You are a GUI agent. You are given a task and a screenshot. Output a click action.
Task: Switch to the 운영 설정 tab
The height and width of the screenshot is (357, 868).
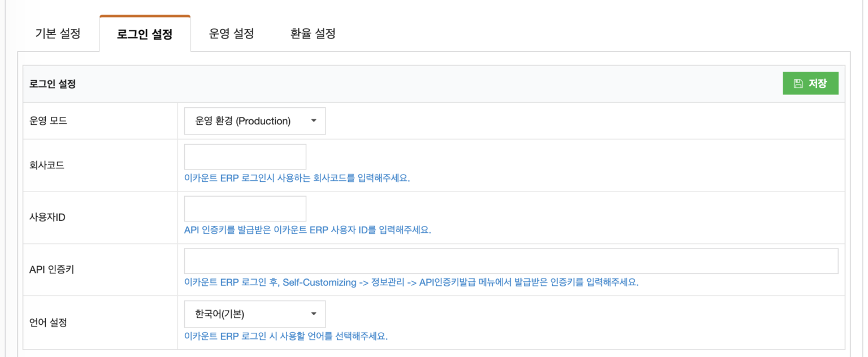coord(231,33)
